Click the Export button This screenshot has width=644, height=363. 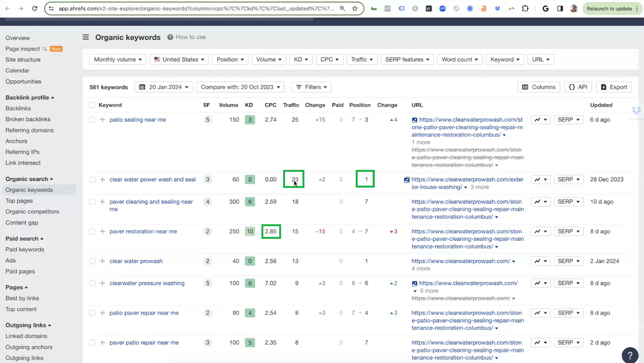tap(614, 87)
